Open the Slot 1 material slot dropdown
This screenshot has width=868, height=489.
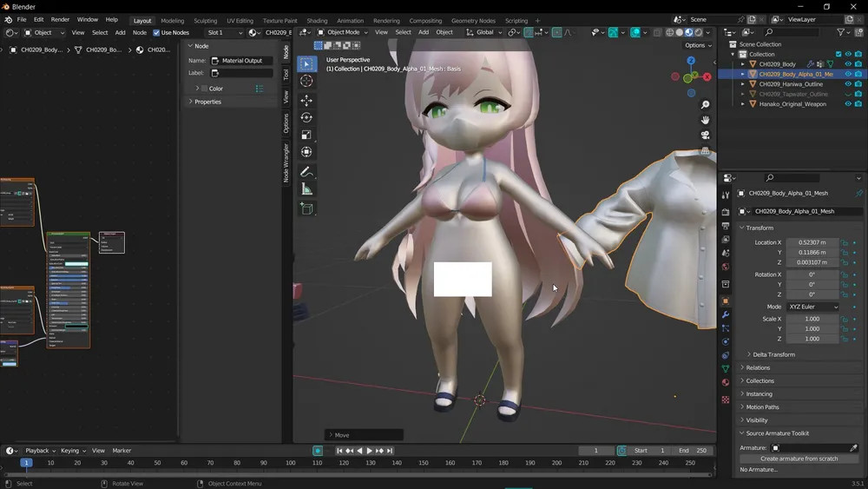[x=224, y=33]
